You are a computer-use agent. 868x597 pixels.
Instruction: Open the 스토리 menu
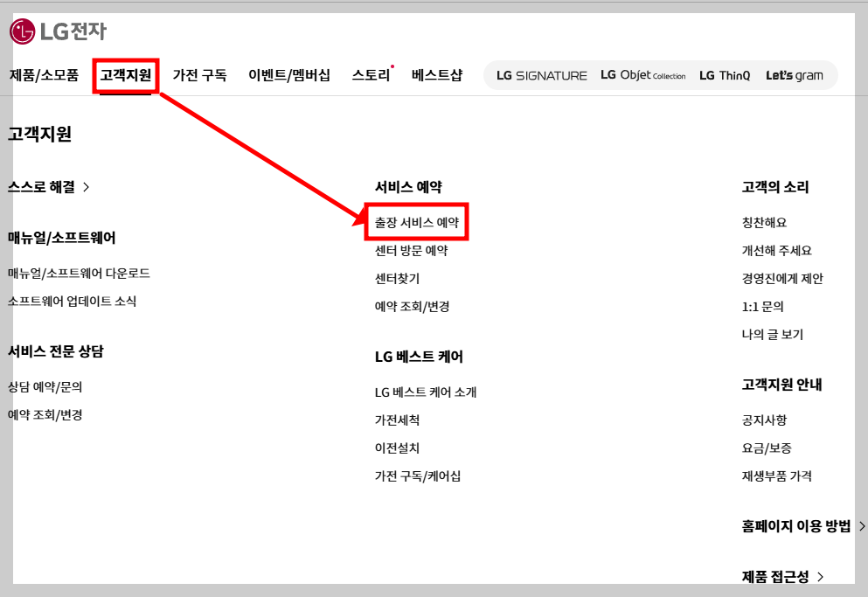pyautogui.click(x=372, y=75)
